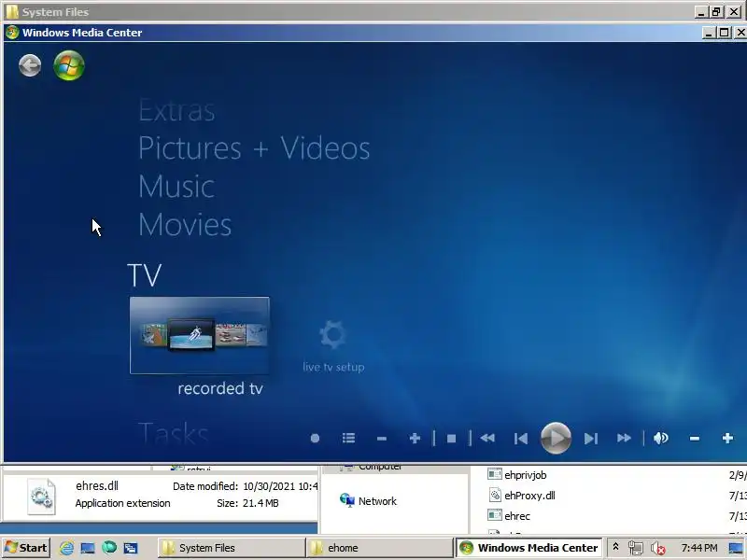747x560 pixels.
Task: Start playback with the Play button
Action: [x=556, y=438]
